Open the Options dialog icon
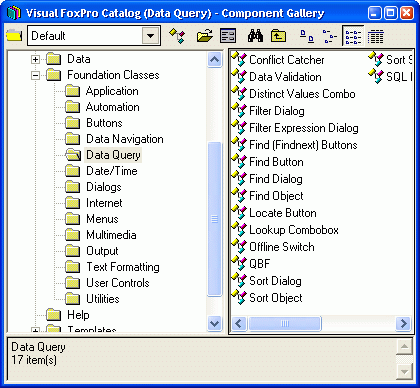Image resolution: width=420 pixels, height=388 pixels. [228, 36]
